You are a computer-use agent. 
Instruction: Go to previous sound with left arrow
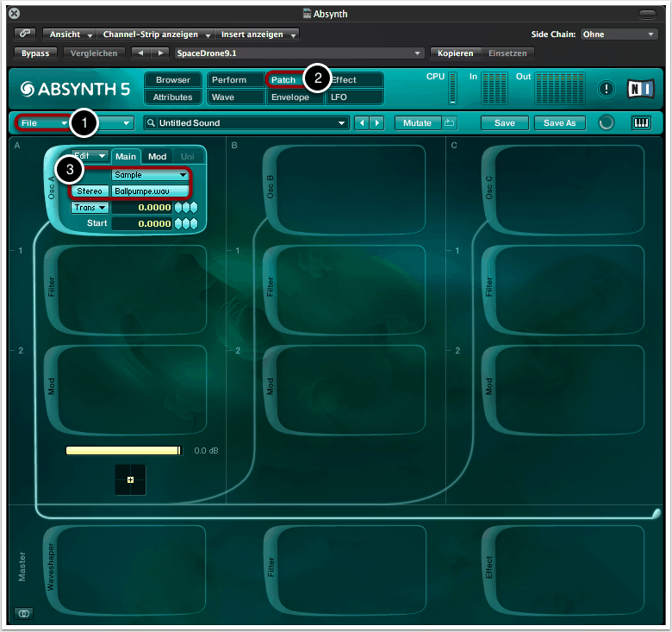click(362, 123)
